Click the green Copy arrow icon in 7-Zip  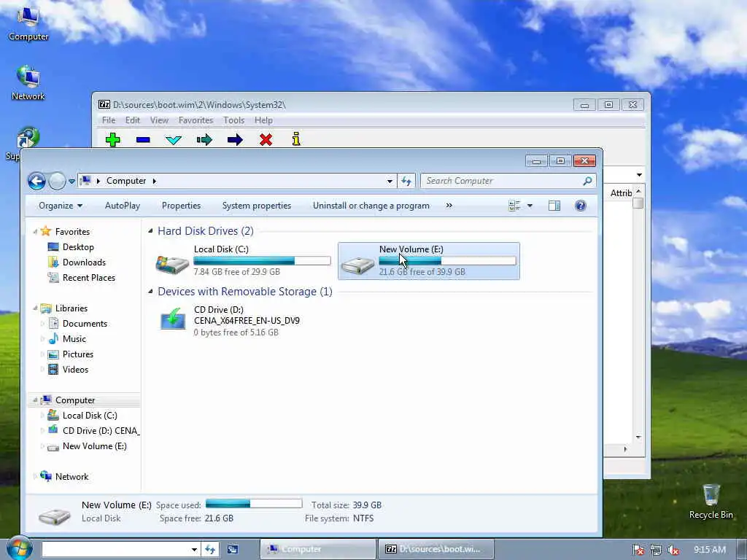point(204,139)
